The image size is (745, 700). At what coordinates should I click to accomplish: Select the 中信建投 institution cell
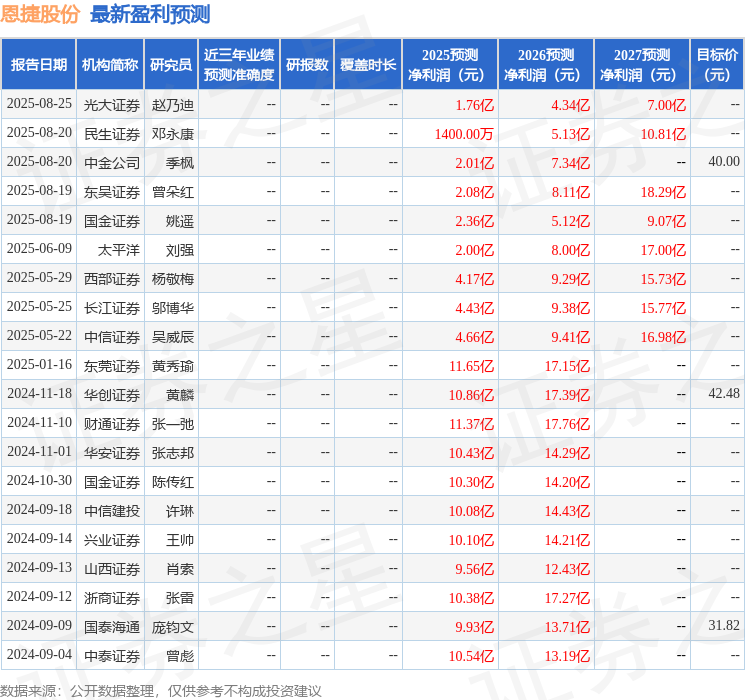click(x=112, y=511)
